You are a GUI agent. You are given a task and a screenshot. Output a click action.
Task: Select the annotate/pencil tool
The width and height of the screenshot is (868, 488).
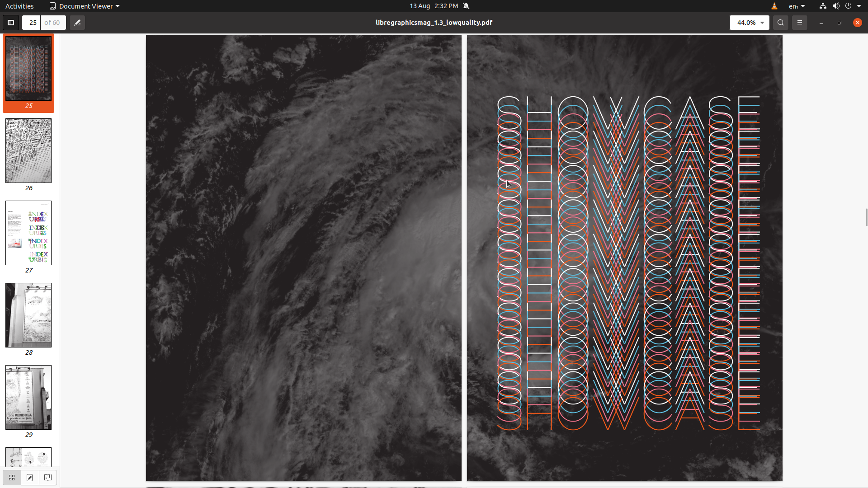coord(76,22)
